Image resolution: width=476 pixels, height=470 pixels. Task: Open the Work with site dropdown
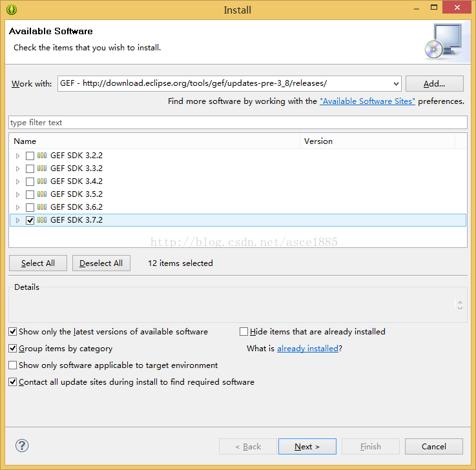[x=396, y=84]
